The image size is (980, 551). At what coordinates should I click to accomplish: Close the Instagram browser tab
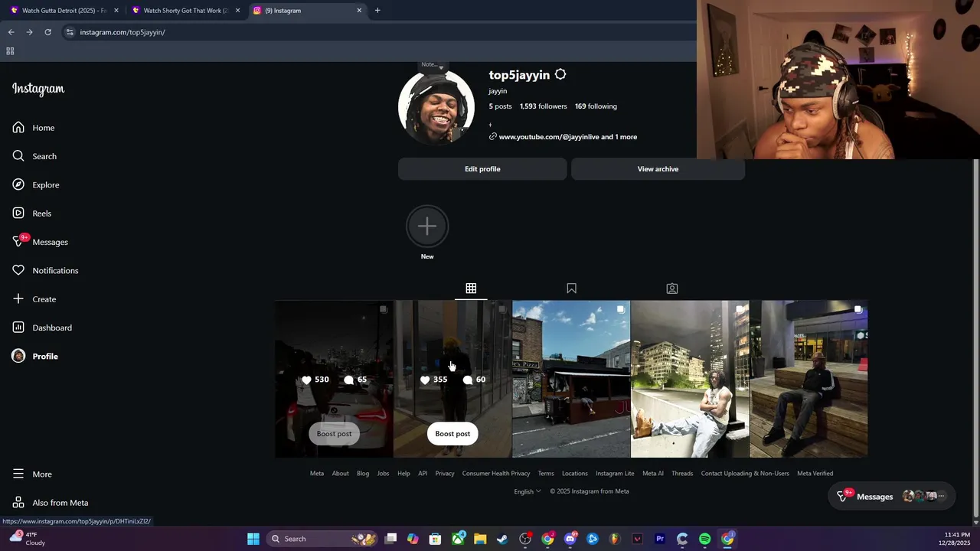359,11
